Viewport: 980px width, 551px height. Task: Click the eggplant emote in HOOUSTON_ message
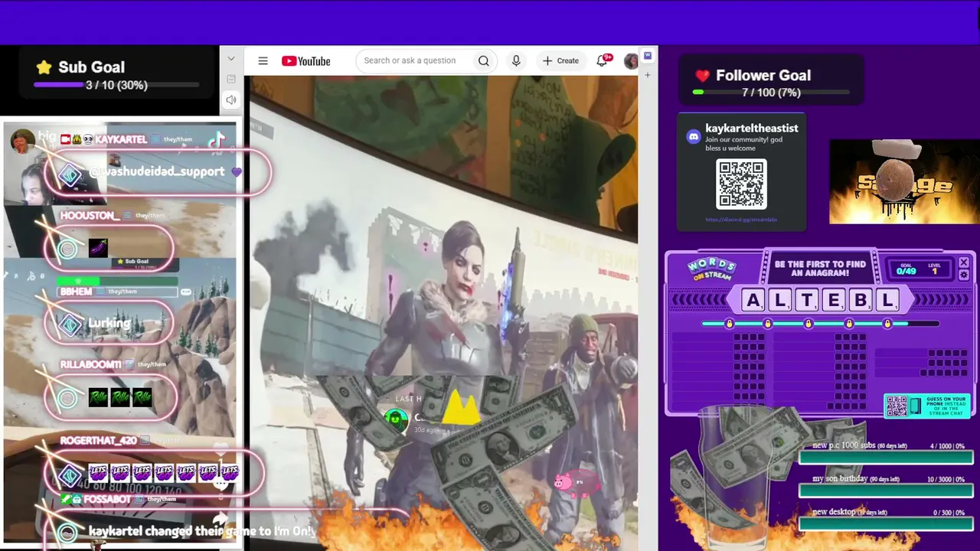99,248
